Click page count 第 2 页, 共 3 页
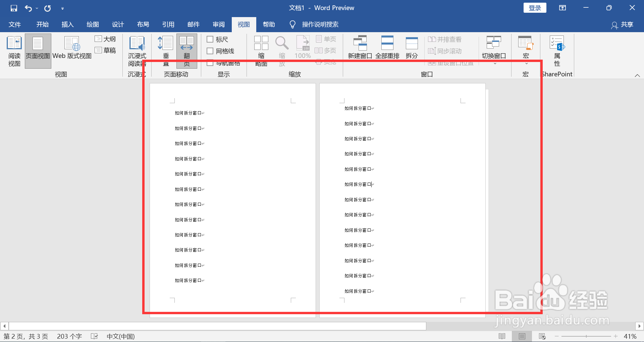Screen dimensions: 644x342 tap(26, 336)
